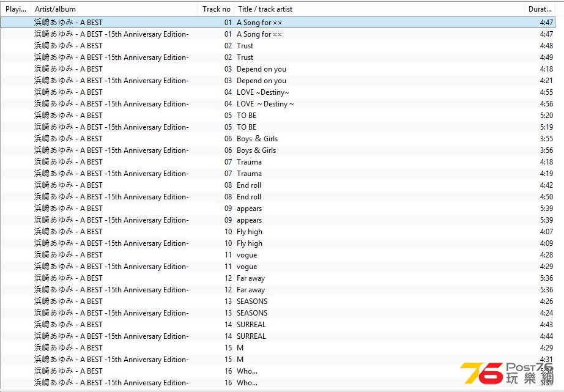Screen dimensions: 564x392
Task: Select 'Fly high' lasting 4:07
Action: tap(250, 232)
